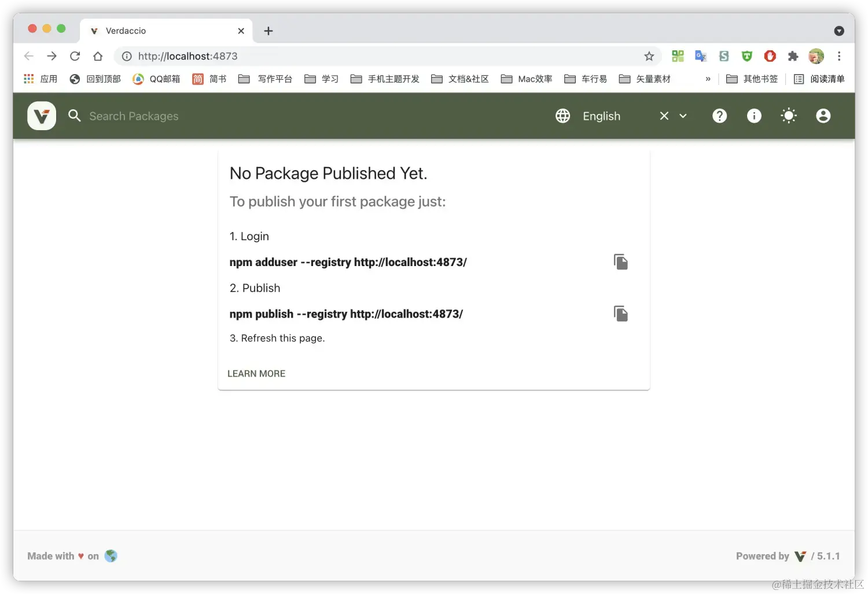Click the "3. Refresh this page." text
The width and height of the screenshot is (868, 594).
pyautogui.click(x=277, y=338)
